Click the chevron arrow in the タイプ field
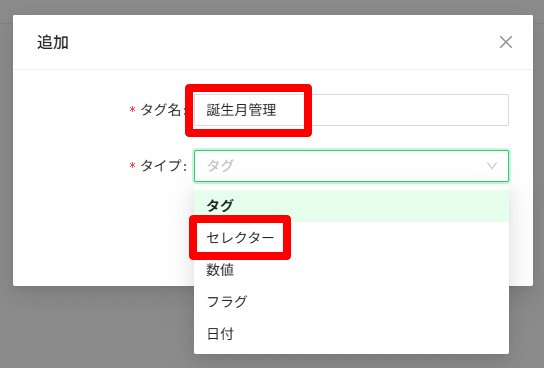544x368 pixels. pyautogui.click(x=492, y=166)
